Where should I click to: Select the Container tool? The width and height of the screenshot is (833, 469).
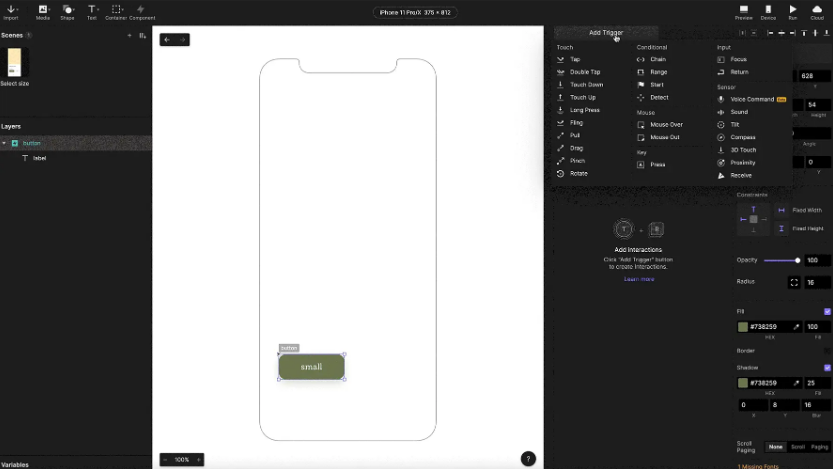pyautogui.click(x=116, y=12)
